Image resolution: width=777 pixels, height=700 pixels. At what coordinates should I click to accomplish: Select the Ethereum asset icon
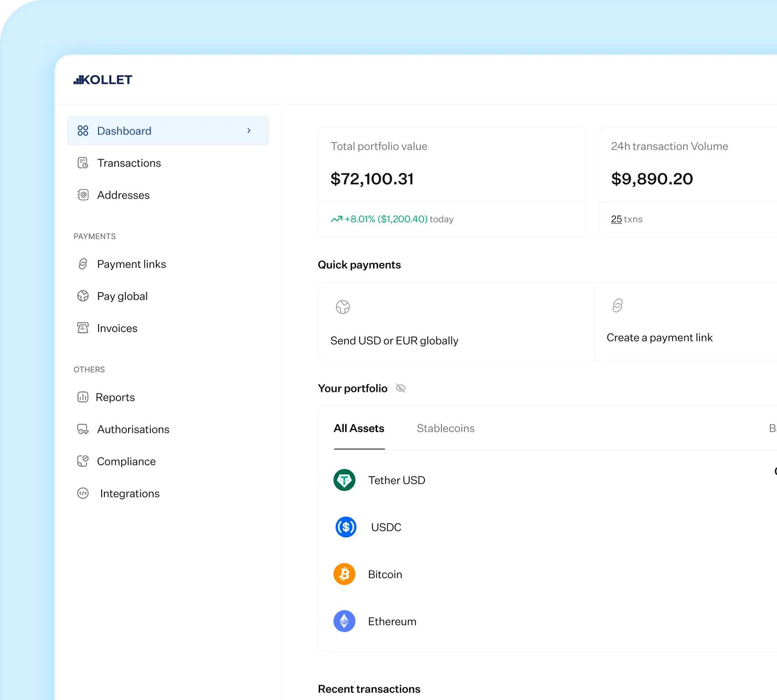click(344, 621)
